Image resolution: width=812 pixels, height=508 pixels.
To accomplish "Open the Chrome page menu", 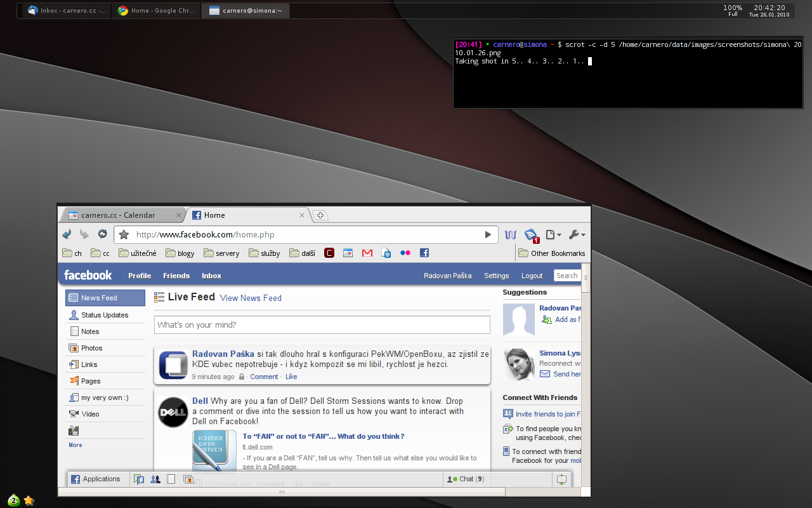I will click(553, 234).
